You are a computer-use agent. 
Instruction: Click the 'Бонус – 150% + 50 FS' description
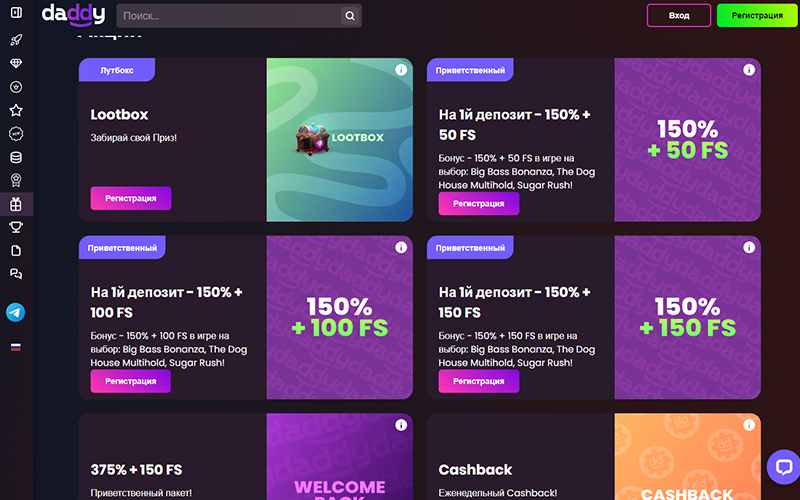click(516, 171)
